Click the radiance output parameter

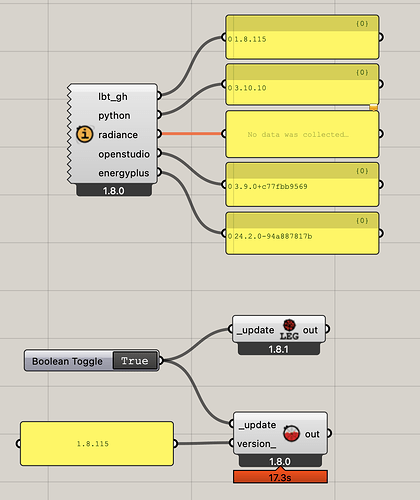118,135
